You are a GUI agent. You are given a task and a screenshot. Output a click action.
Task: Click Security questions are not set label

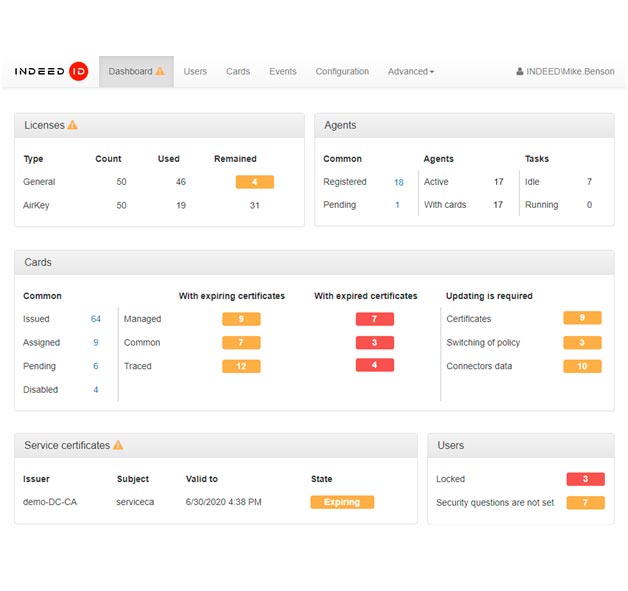click(x=495, y=503)
